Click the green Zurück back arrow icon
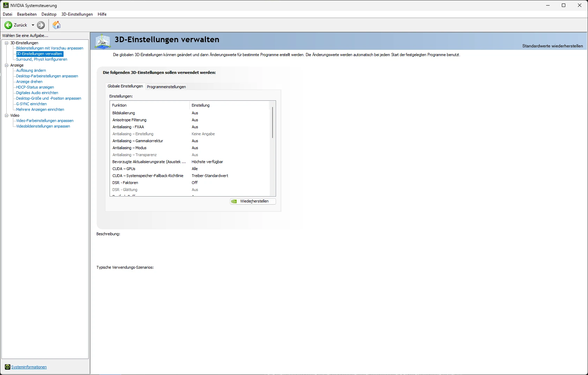The width and height of the screenshot is (588, 375). point(8,25)
